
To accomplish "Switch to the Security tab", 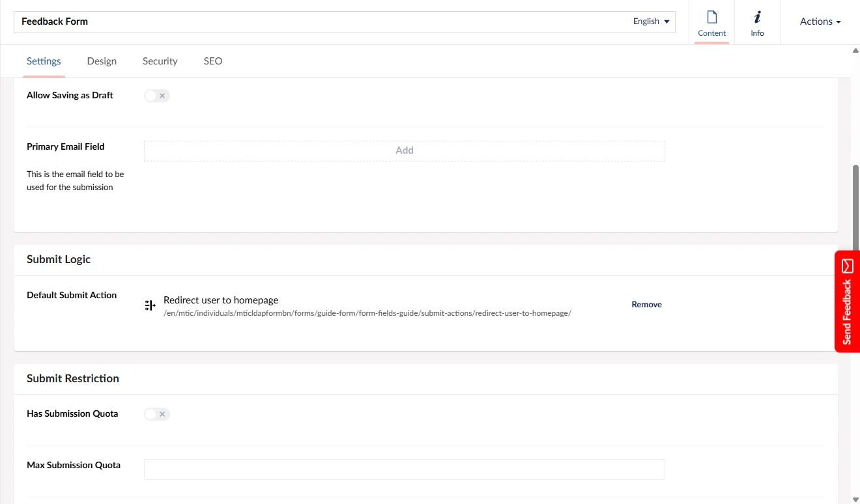I will coord(160,61).
